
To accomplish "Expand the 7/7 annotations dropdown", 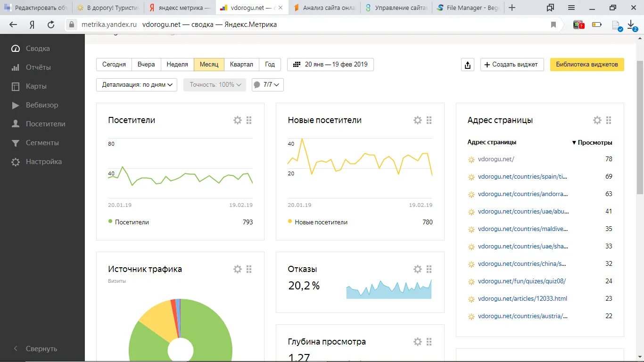I will point(267,85).
